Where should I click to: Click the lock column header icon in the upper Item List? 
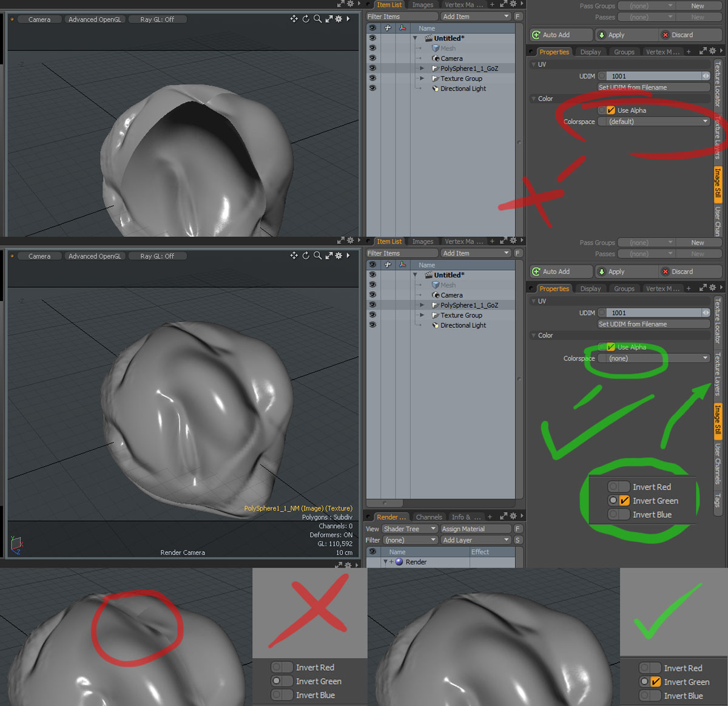[x=388, y=28]
